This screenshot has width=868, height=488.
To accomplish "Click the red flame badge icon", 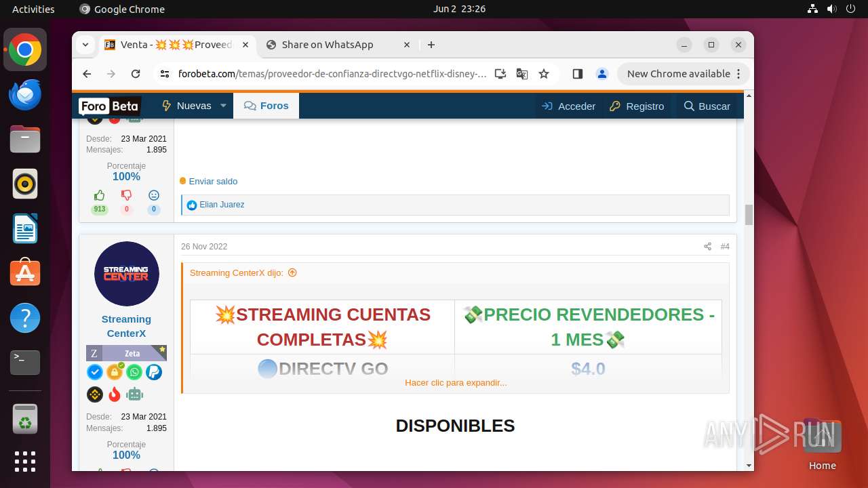I will [x=115, y=394].
